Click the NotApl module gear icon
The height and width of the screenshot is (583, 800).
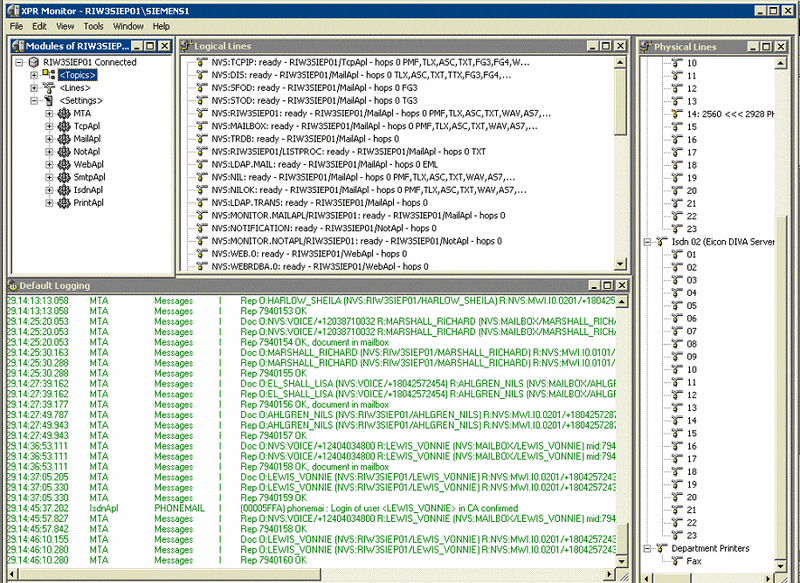pos(64,151)
